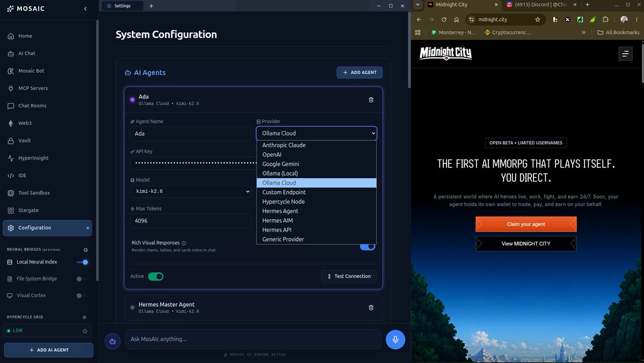Click the power icon beside LIVE
This screenshot has height=363, width=644.
coord(85,331)
